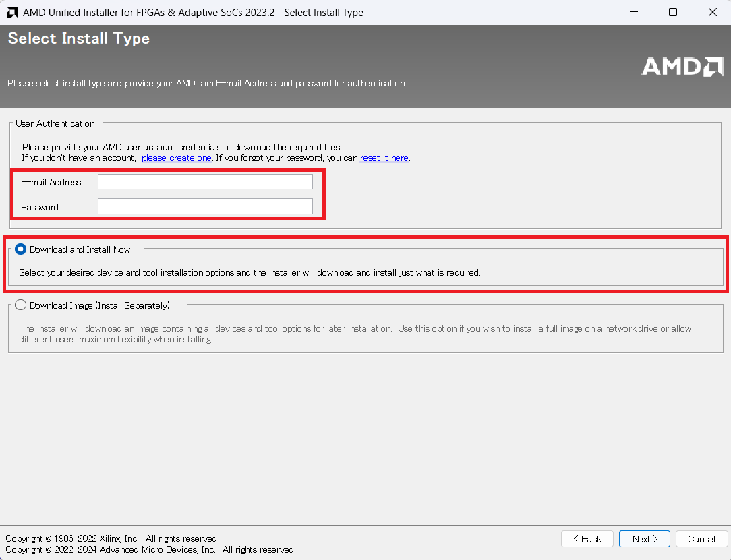Close the installer window
The image size is (731, 560).
click(712, 12)
